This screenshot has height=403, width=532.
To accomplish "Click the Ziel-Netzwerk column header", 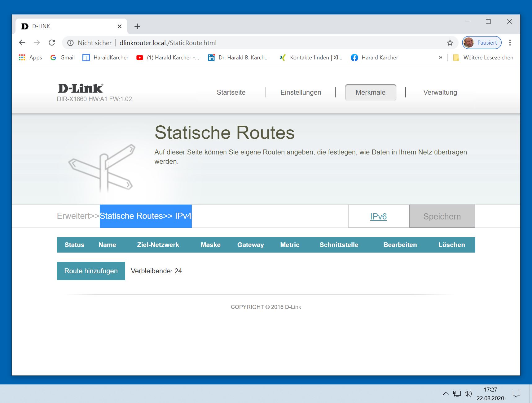I will (158, 245).
